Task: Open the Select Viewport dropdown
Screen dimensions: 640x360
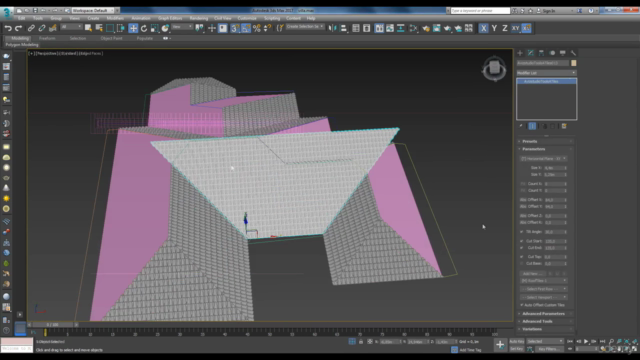Action: (x=544, y=297)
